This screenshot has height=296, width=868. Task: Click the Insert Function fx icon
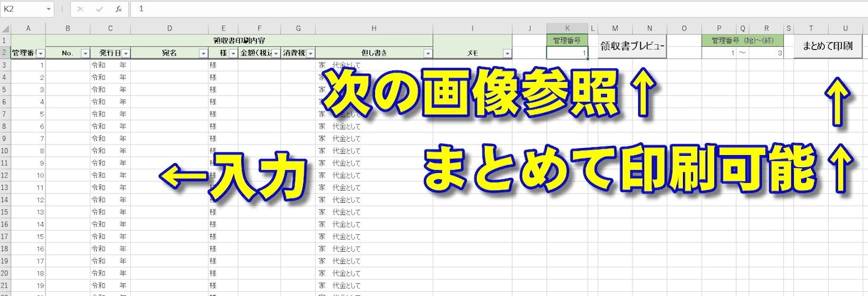pos(119,9)
